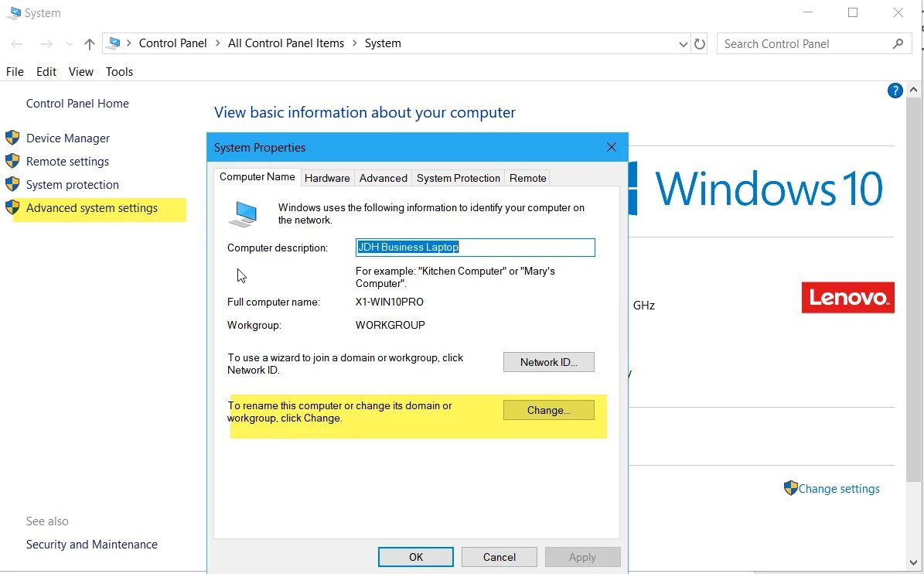The width and height of the screenshot is (924, 574).
Task: Click the Apply button
Action: tap(582, 557)
